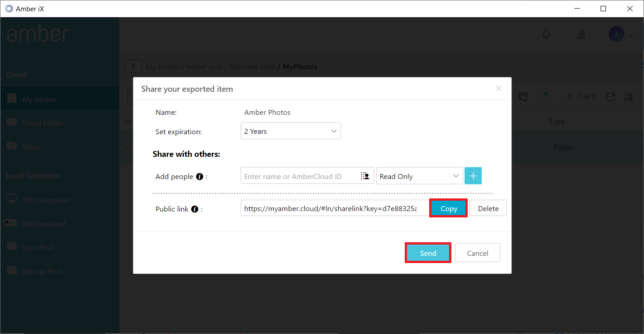Click the public link URL field
This screenshot has width=644, height=334.
point(335,208)
